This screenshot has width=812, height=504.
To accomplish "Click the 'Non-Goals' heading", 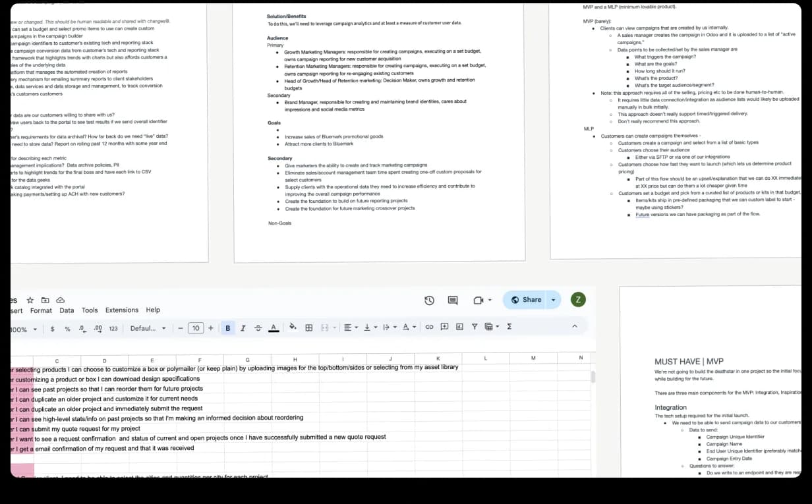I will [x=280, y=223].
